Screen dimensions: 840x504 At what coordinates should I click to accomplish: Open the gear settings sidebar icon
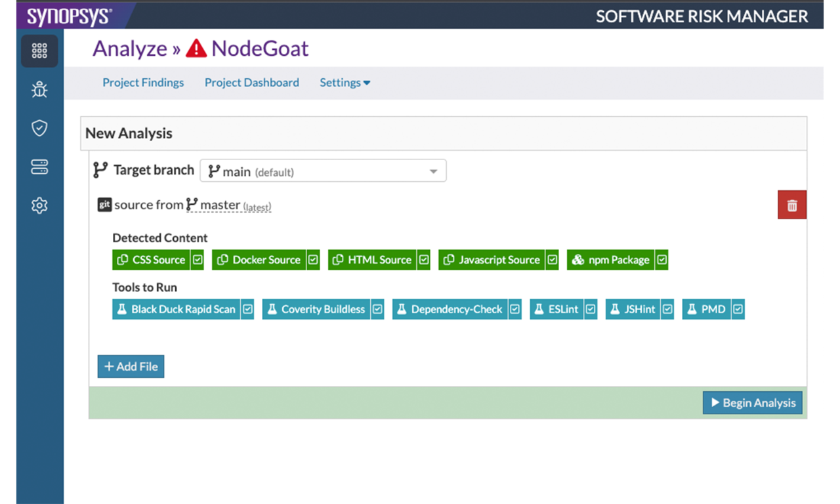point(39,206)
